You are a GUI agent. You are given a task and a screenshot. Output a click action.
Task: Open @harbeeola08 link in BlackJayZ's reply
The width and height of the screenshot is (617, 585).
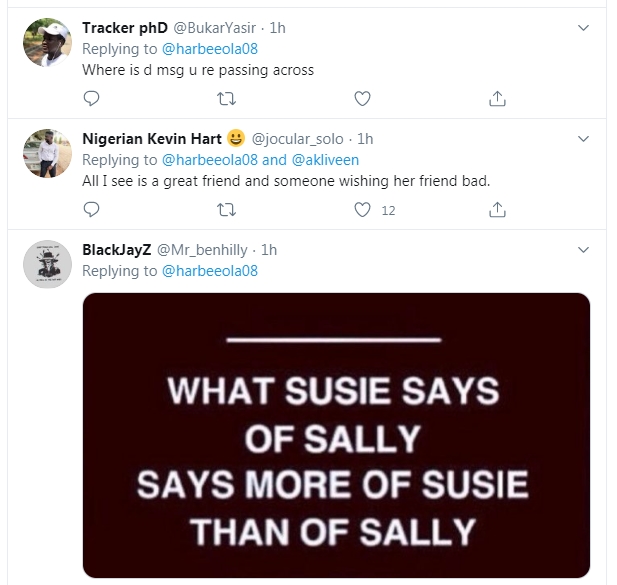209,271
